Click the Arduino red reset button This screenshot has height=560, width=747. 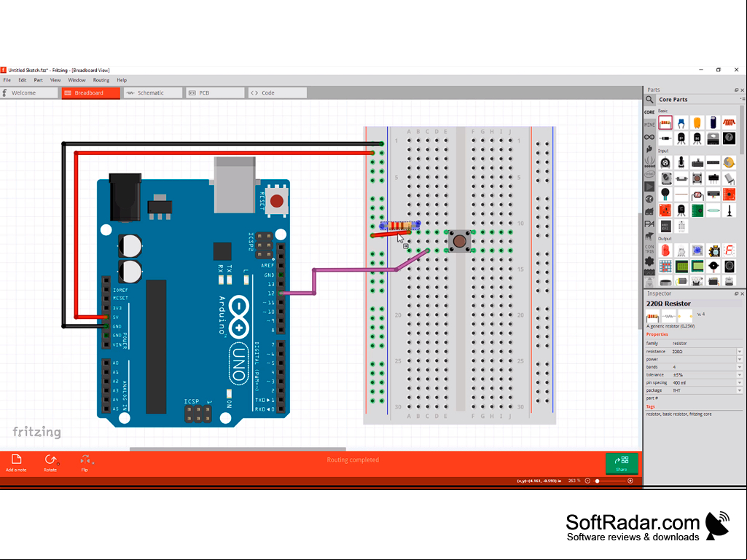[x=277, y=201]
